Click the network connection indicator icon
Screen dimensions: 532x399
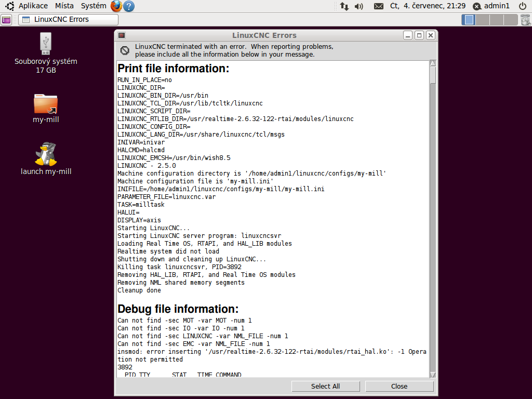[344, 6]
